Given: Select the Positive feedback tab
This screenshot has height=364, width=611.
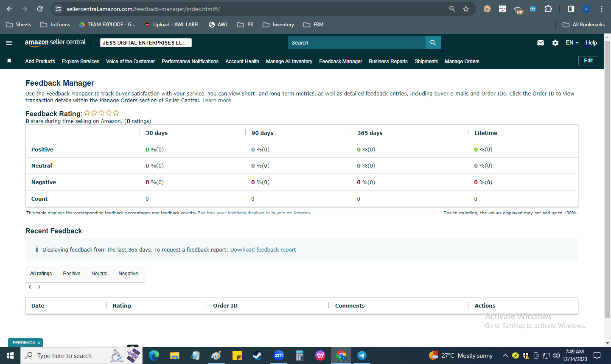Looking at the screenshot, I should pos(72,274).
